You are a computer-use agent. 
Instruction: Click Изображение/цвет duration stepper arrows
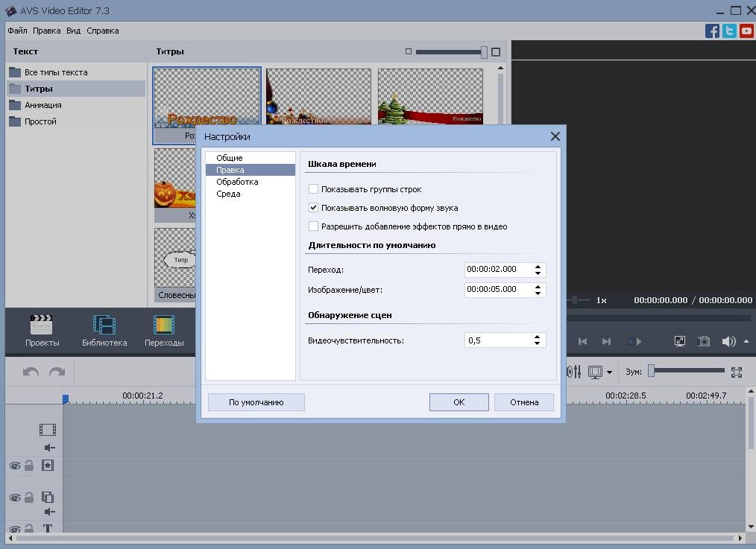pyautogui.click(x=538, y=290)
